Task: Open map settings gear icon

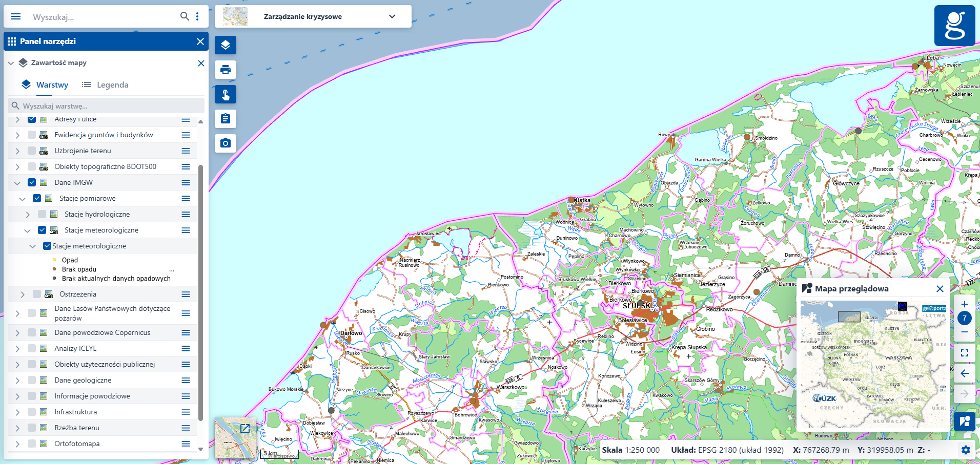Action: [x=966, y=450]
